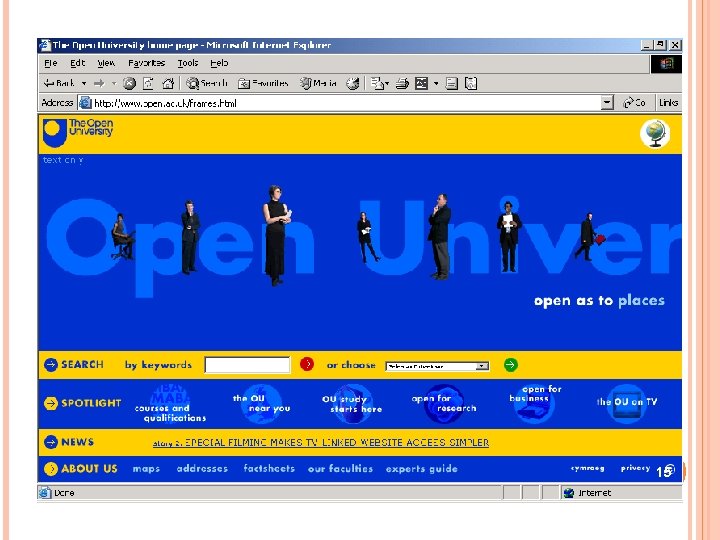Click the Windows flag throbber logo
This screenshot has height=540, width=720.
click(x=666, y=64)
